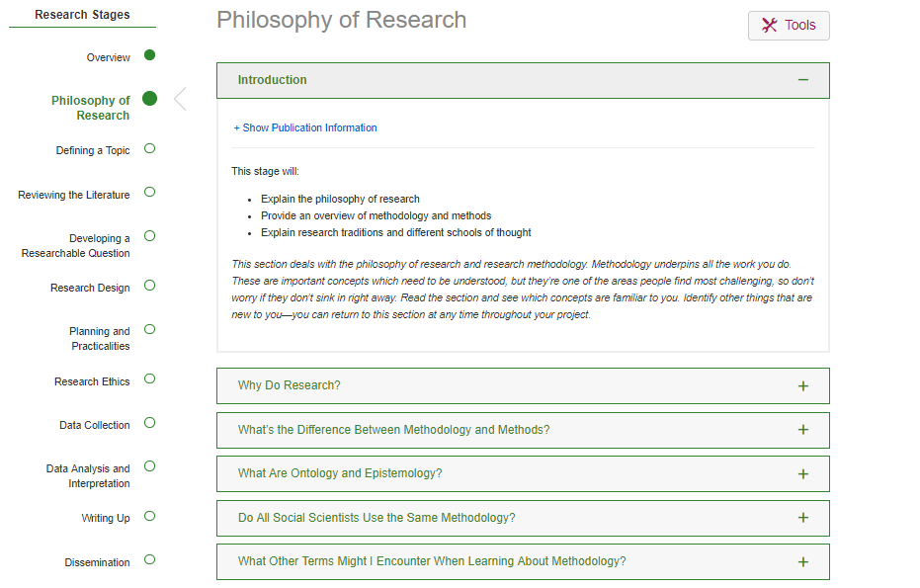
Task: Click the Writing Up stage circle
Action: (x=150, y=516)
